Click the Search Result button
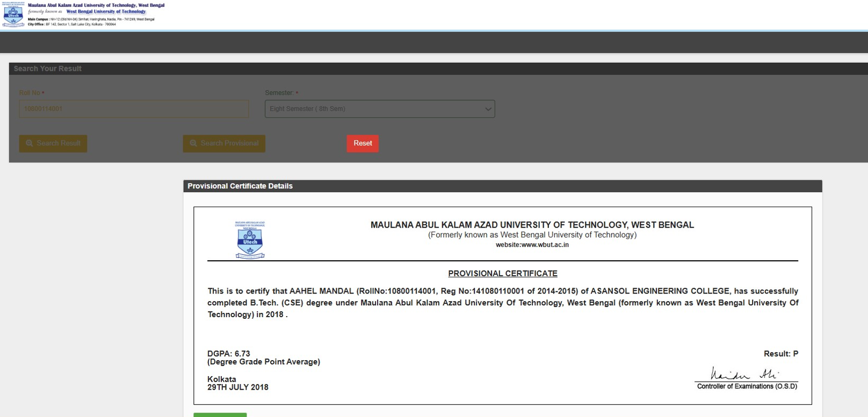868x417 pixels. pyautogui.click(x=53, y=143)
